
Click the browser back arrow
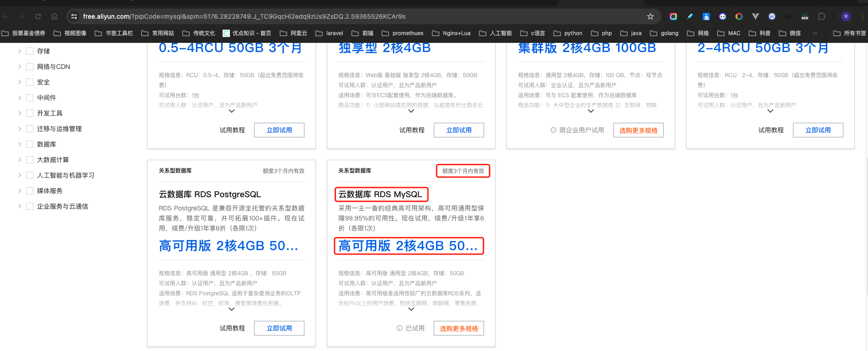point(5,16)
